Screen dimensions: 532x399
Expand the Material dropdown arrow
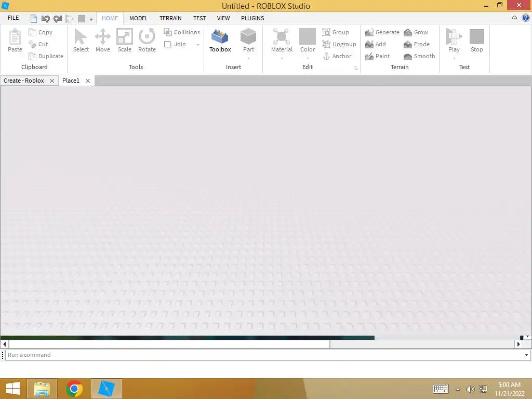282,58
